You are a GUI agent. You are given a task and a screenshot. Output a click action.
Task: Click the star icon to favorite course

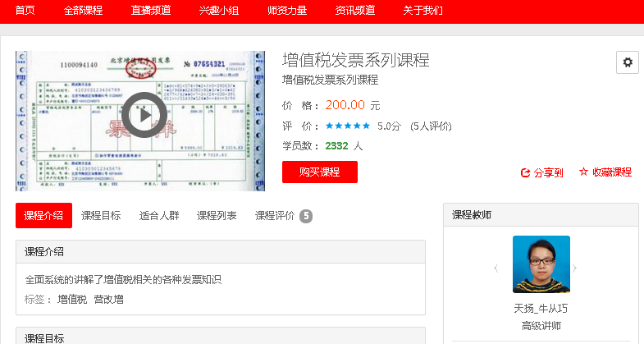(583, 172)
